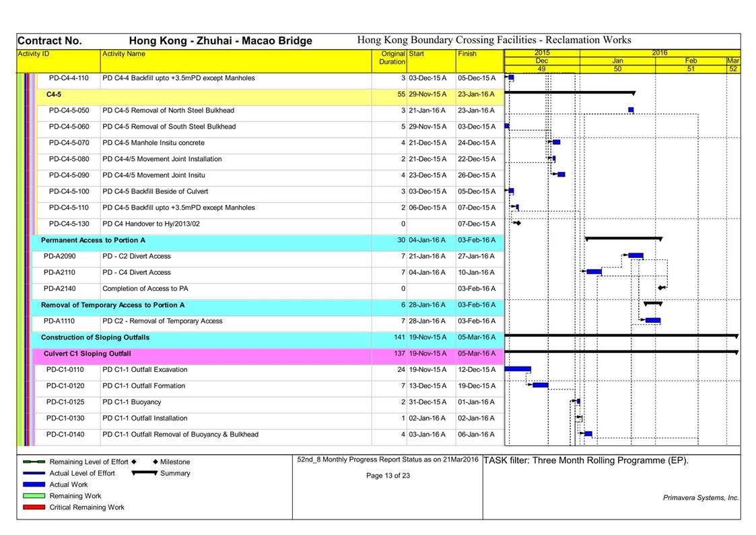Viewport: 756px width, 535px height.
Task: Select the C4-5 summary row label
Action: (53, 94)
